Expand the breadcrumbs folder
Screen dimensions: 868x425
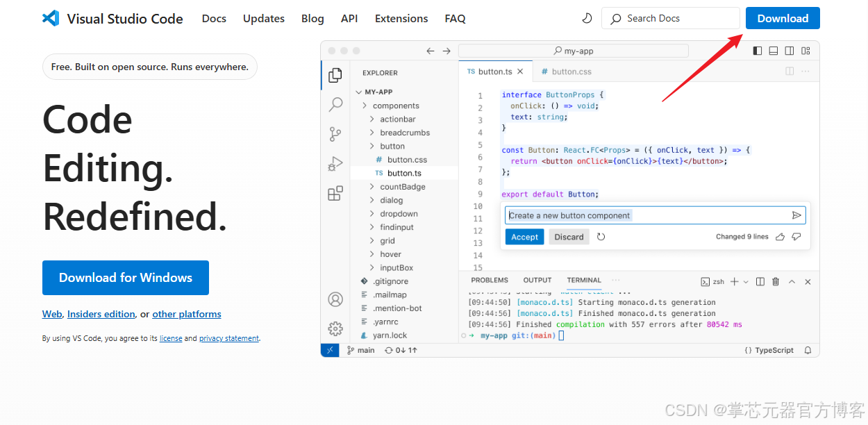[404, 133]
